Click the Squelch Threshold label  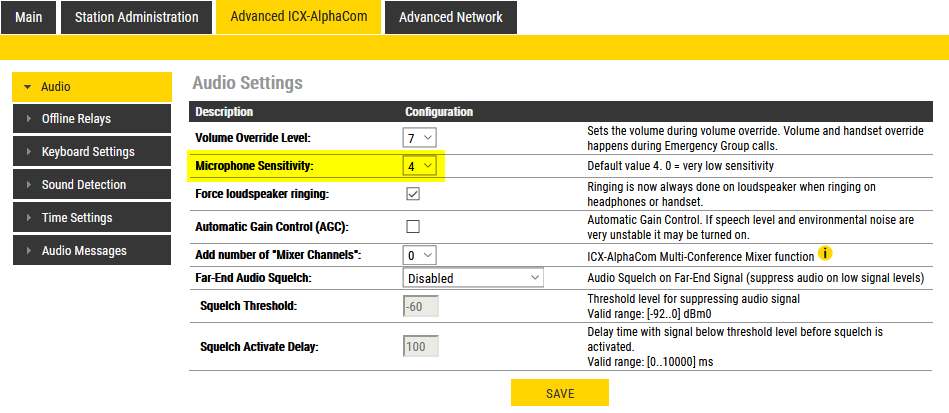tap(248, 306)
